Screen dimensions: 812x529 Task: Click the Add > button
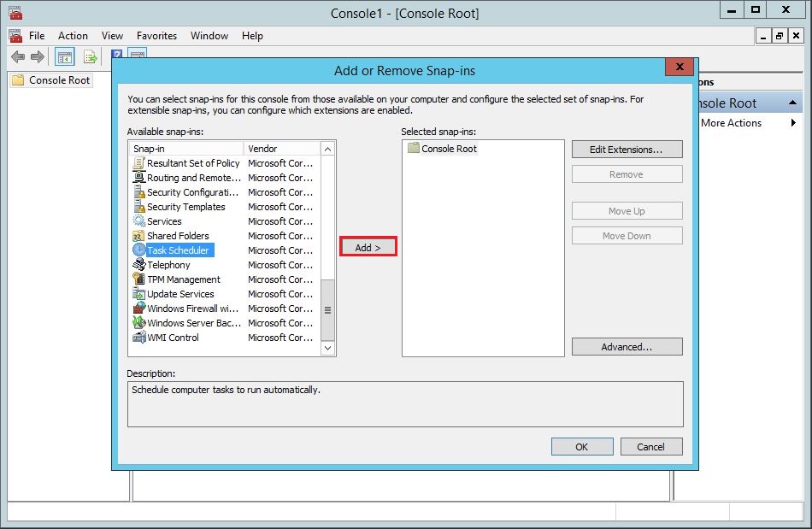click(x=368, y=248)
